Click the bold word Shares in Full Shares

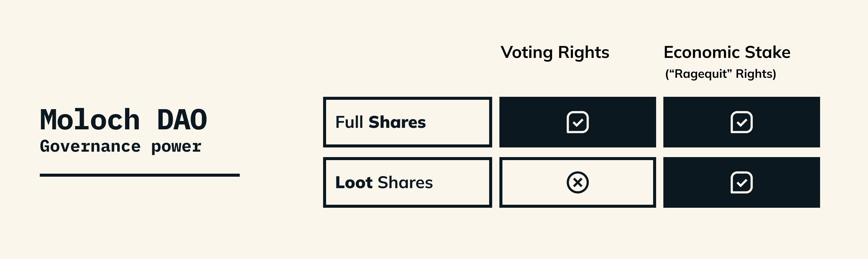pos(397,122)
